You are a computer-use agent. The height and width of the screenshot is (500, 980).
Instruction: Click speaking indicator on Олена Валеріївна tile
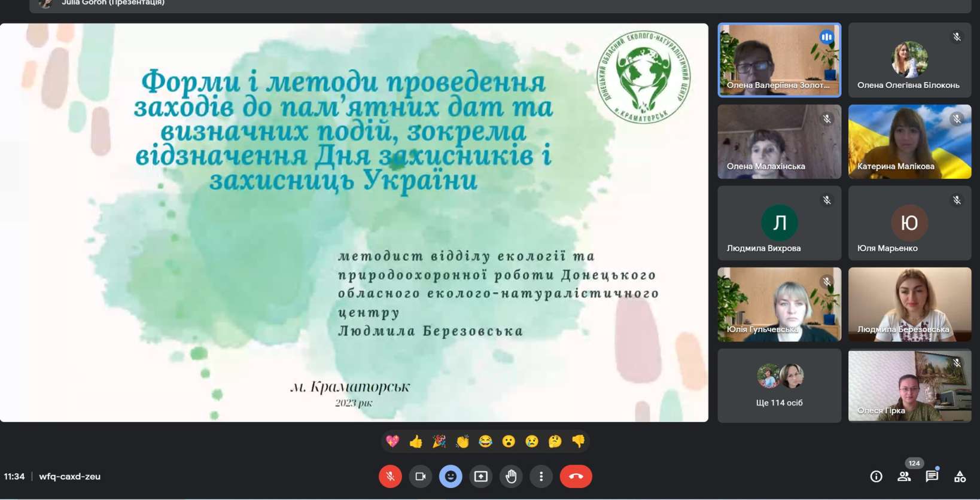click(x=827, y=37)
